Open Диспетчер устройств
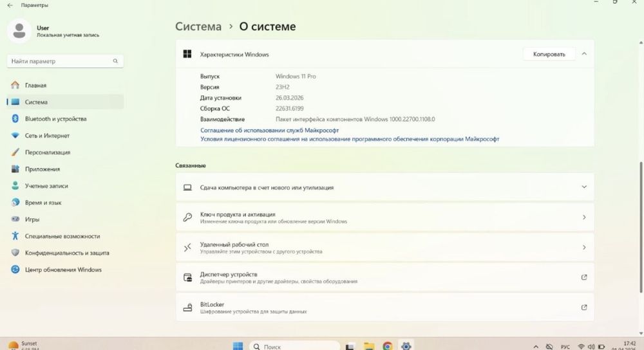 [385, 277]
